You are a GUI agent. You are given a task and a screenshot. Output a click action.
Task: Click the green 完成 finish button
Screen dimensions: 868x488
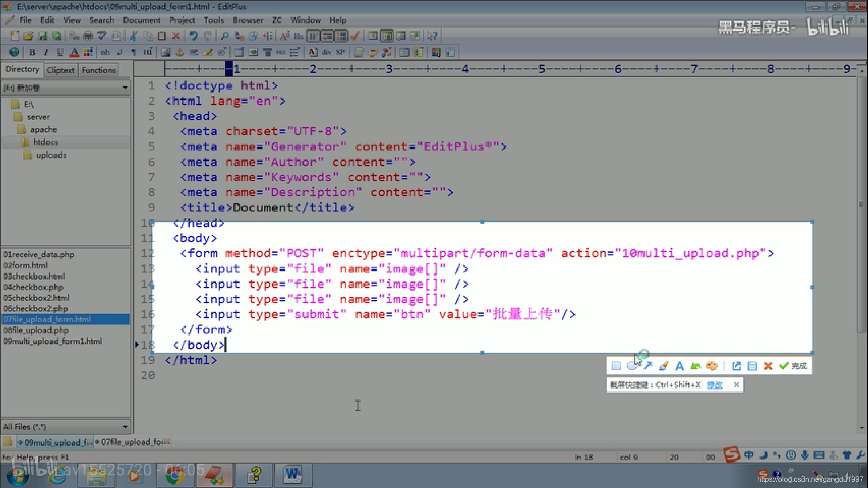click(x=793, y=366)
